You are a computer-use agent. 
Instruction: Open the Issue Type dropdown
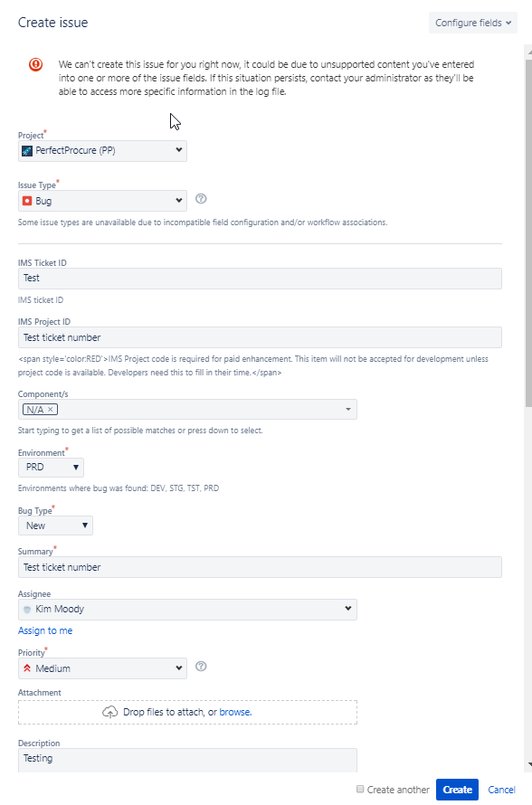click(x=103, y=201)
